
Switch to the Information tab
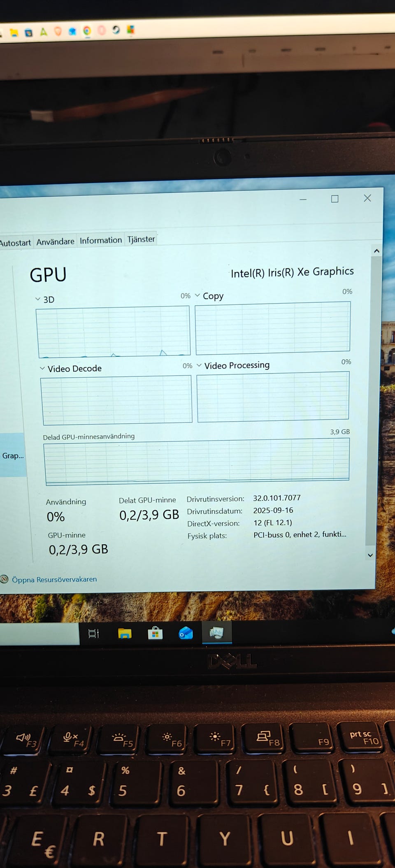[101, 240]
